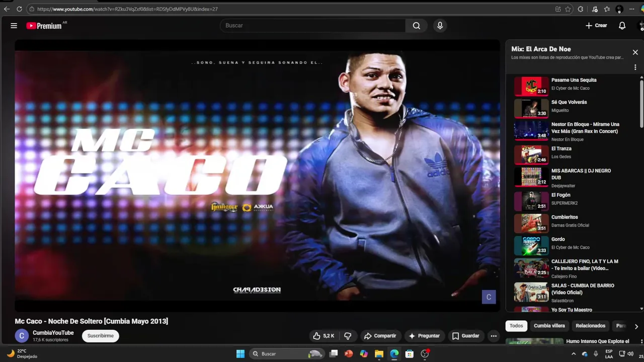
Task: Open the browser extensions puzzle icon
Action: pyautogui.click(x=581, y=9)
